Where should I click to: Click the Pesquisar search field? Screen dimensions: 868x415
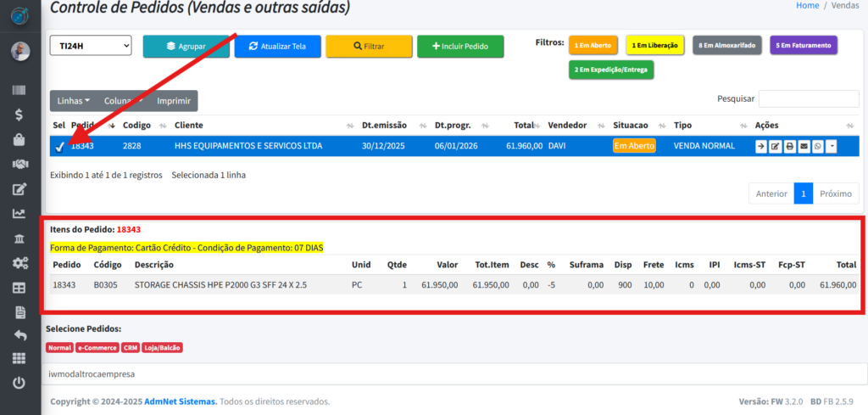coord(808,99)
